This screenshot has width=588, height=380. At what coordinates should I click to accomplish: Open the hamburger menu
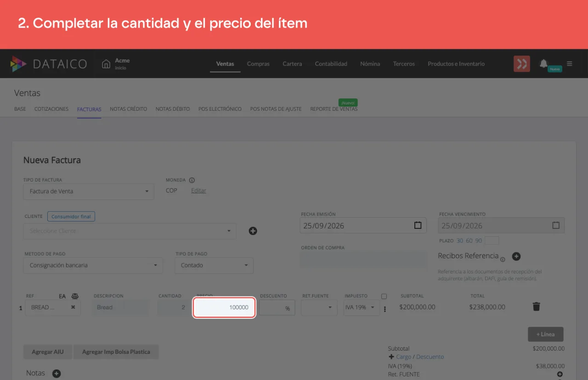570,64
